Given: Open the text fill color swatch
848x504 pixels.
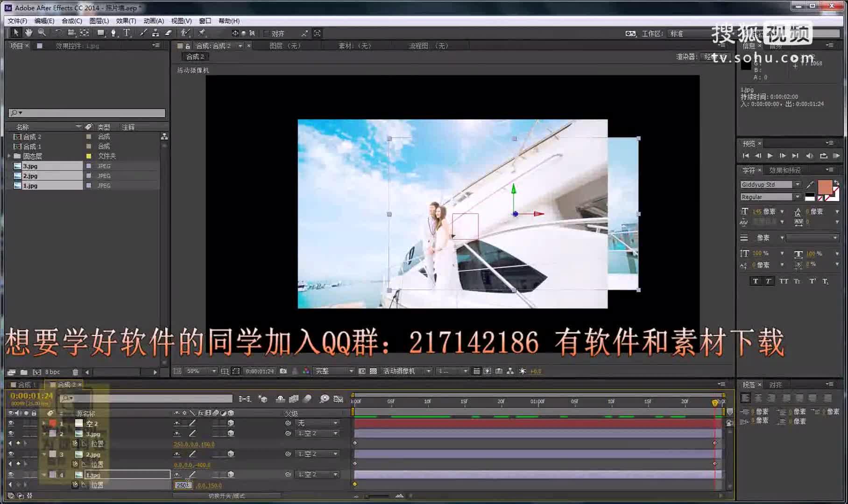Looking at the screenshot, I should (x=826, y=187).
